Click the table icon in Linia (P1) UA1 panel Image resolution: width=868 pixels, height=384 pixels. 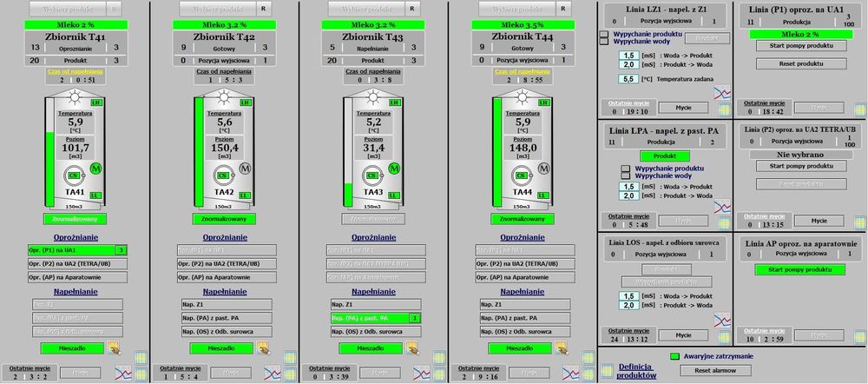point(859,109)
